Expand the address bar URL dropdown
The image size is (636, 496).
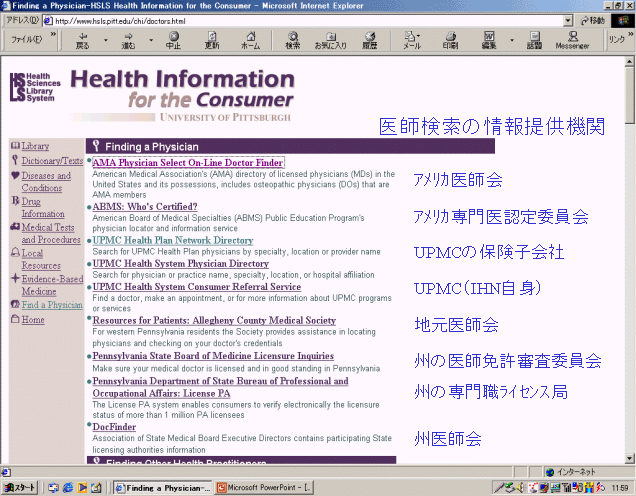[x=567, y=20]
